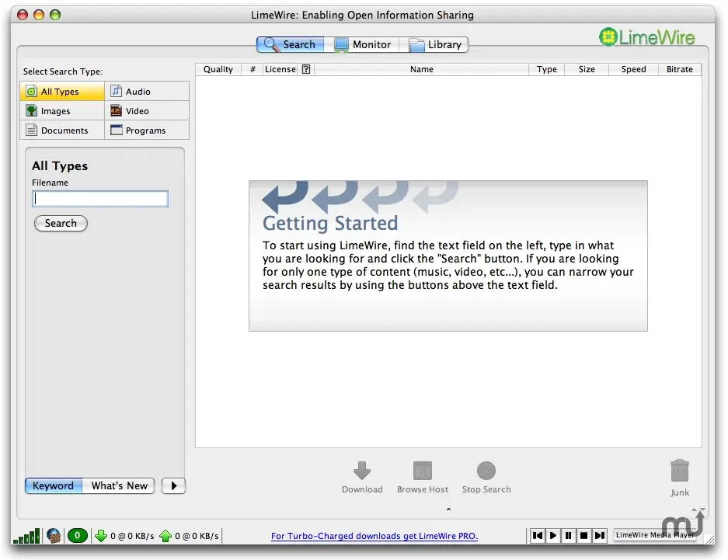Click the Junk trash can icon
Screen dimensions: 728x560
[x=680, y=471]
